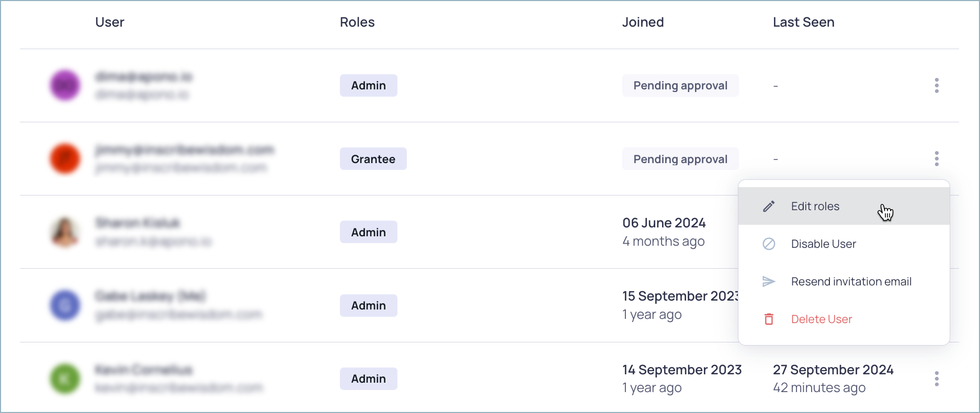Click Admin badge in first row

click(368, 85)
